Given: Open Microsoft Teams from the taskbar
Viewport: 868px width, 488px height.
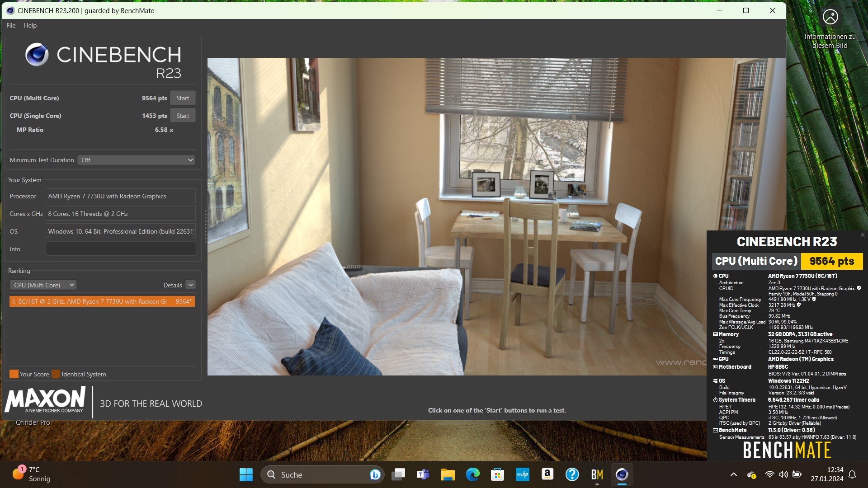Looking at the screenshot, I should click(423, 474).
